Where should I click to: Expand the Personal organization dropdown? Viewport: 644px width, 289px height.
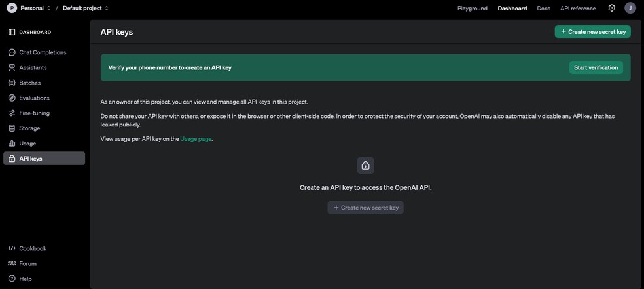[29, 8]
